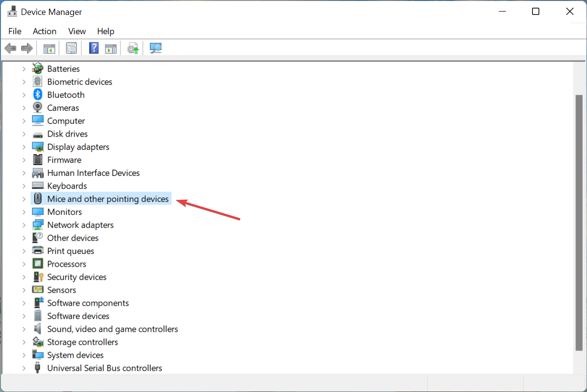Scan for hardware changes toolbar icon

click(x=156, y=48)
